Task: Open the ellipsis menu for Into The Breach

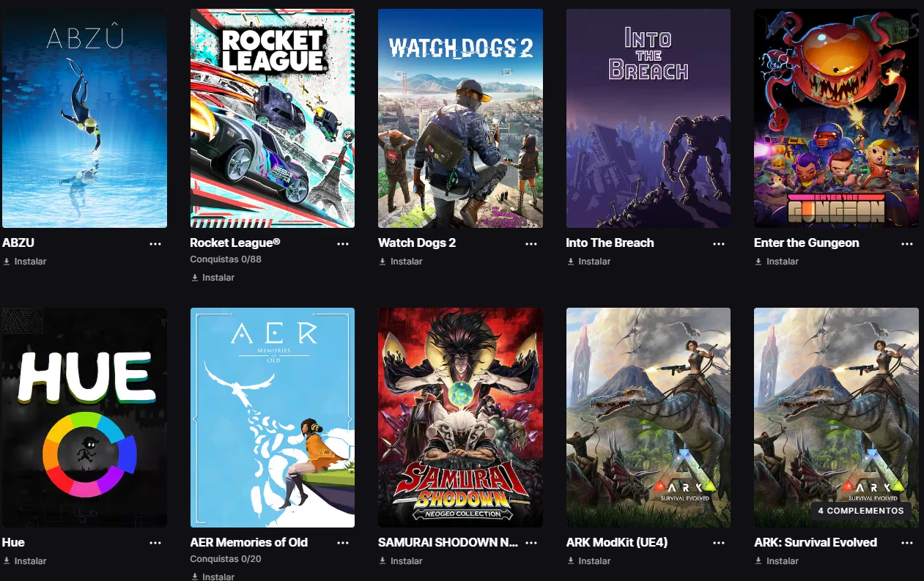Action: pyautogui.click(x=719, y=244)
